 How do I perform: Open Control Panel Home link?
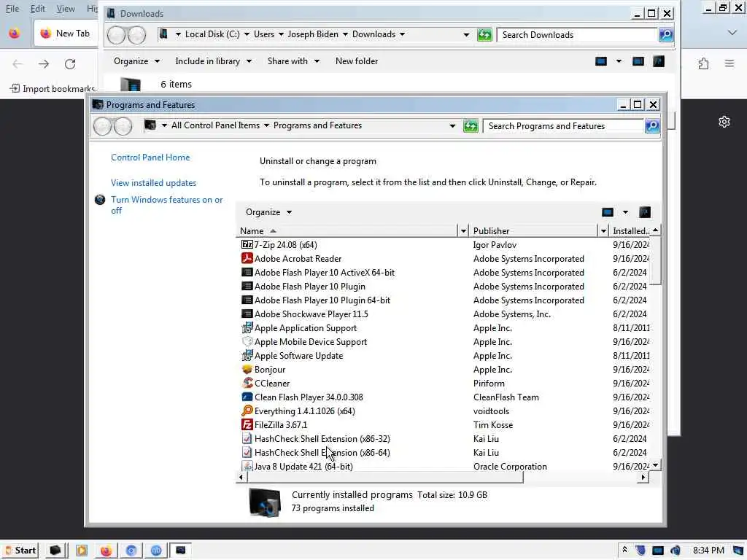tap(150, 157)
